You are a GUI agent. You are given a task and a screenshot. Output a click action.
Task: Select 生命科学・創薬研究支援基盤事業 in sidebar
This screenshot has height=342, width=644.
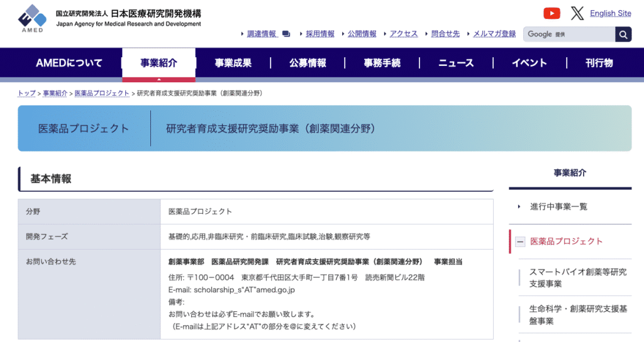pos(577,315)
